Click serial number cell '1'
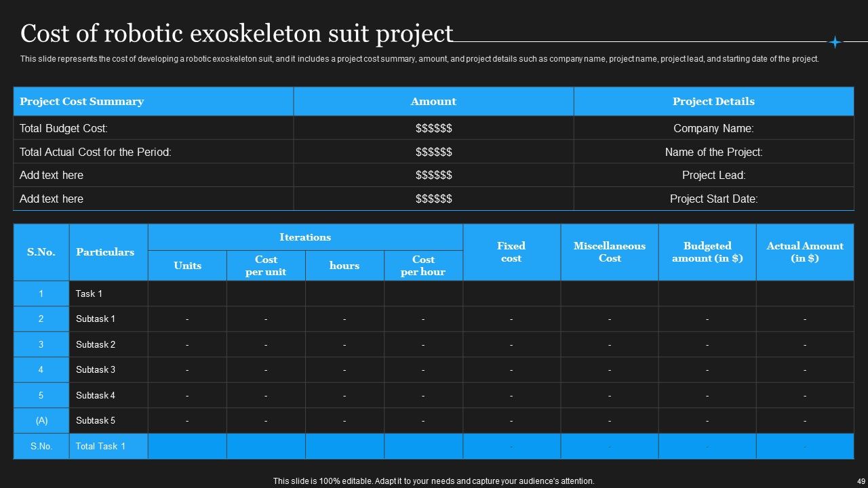The width and height of the screenshot is (868, 488). click(41, 293)
